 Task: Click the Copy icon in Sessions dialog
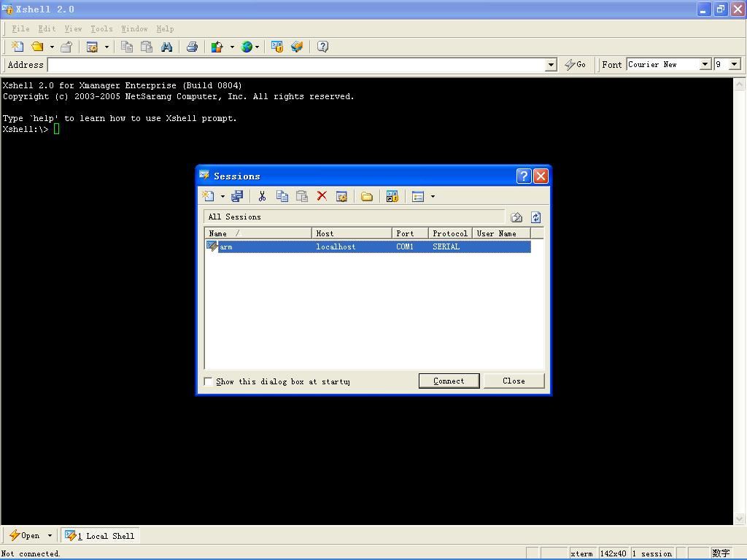click(282, 196)
